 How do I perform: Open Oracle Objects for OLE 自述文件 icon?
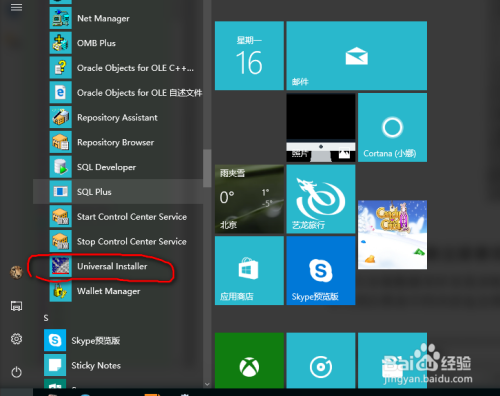[61, 92]
